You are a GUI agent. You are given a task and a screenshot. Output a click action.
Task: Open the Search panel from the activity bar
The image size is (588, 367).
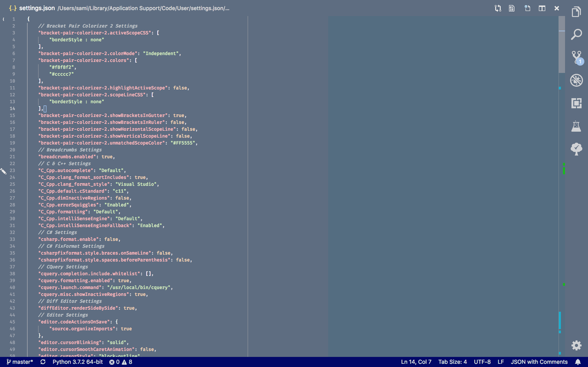[576, 34]
